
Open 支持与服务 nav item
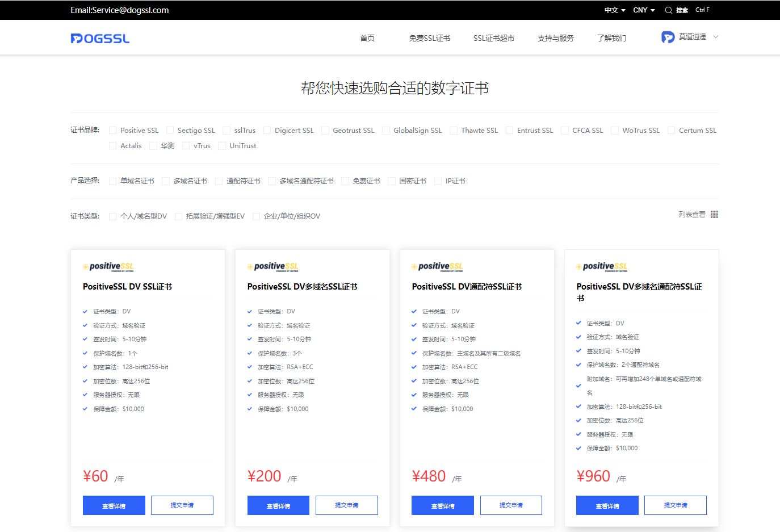click(556, 38)
